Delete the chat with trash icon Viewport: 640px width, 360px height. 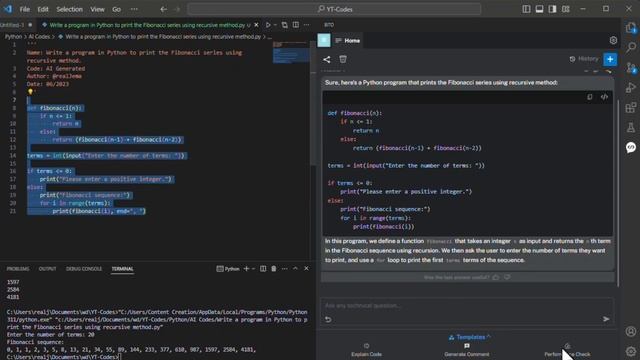click(x=343, y=59)
